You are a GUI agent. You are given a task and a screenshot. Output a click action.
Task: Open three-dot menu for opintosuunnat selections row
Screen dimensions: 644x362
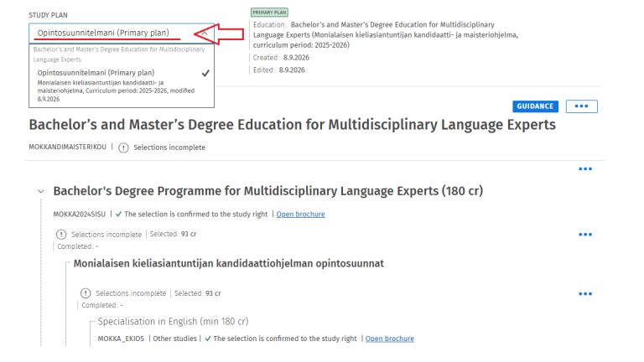585,294
